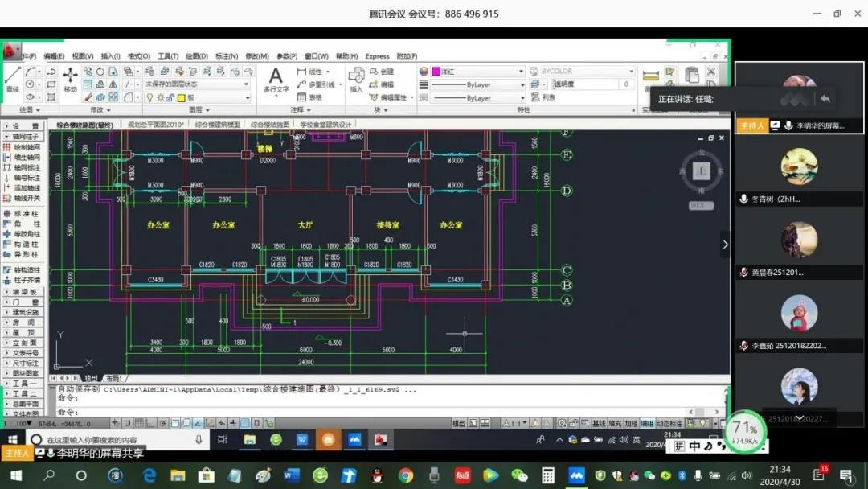
Task: Click the command line input field
Action: point(241,411)
